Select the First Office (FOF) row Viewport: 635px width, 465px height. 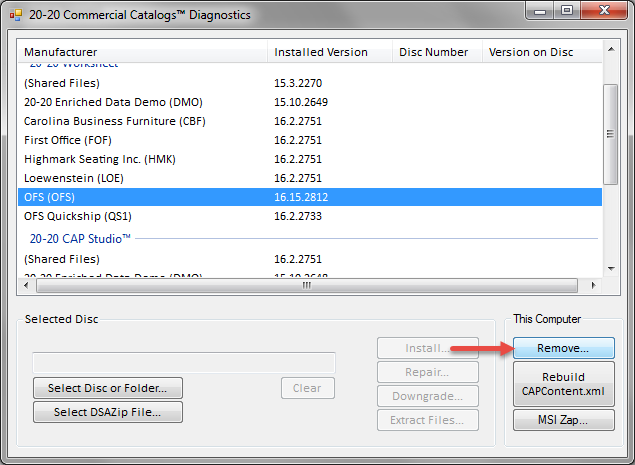pyautogui.click(x=310, y=140)
